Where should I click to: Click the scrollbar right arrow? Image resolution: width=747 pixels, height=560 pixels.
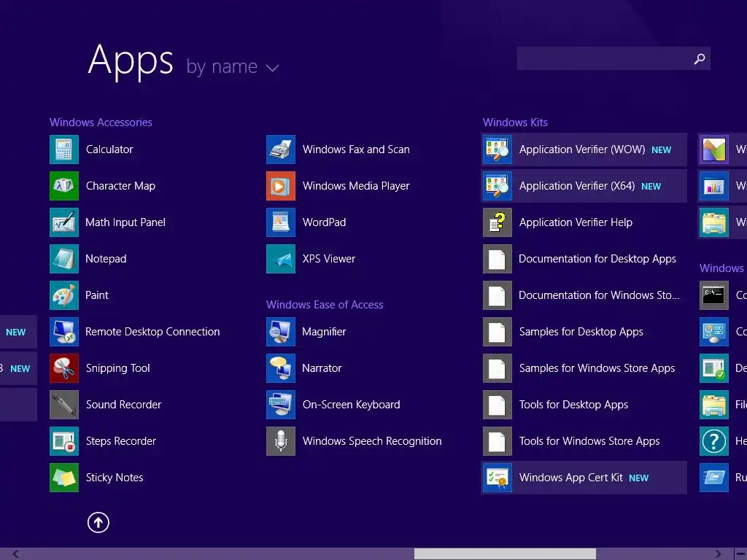pos(718,554)
